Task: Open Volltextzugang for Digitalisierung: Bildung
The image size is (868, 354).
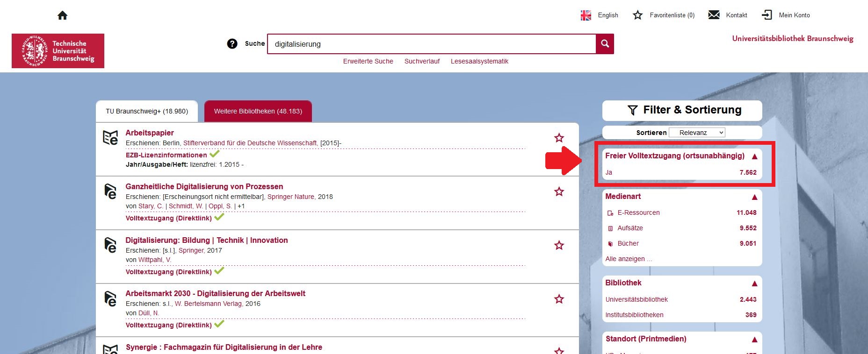Action: tap(168, 272)
